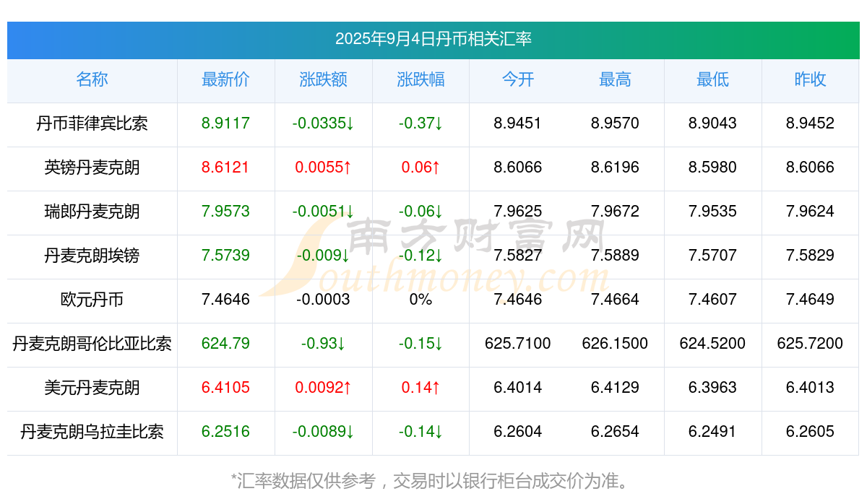This screenshot has height=504, width=867.
Task: Click the disclaimer *汇率数据仅供参考
Action: [x=303, y=481]
